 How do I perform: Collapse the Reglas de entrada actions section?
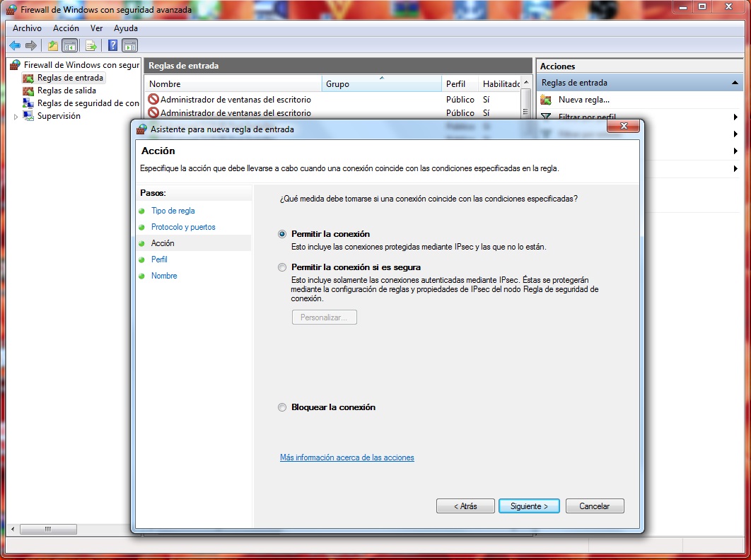tap(735, 83)
